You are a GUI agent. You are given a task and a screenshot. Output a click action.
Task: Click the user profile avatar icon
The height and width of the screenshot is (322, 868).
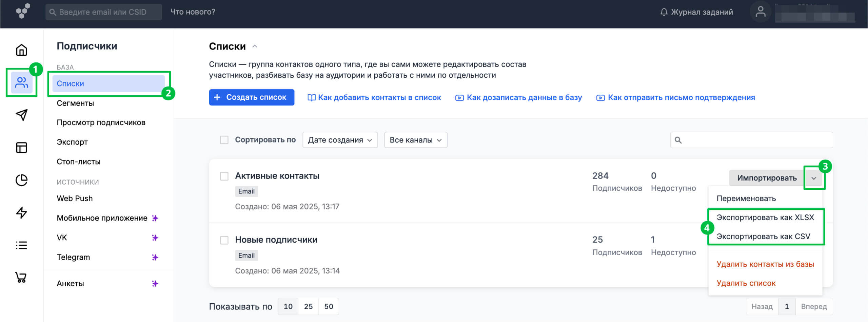click(x=761, y=12)
